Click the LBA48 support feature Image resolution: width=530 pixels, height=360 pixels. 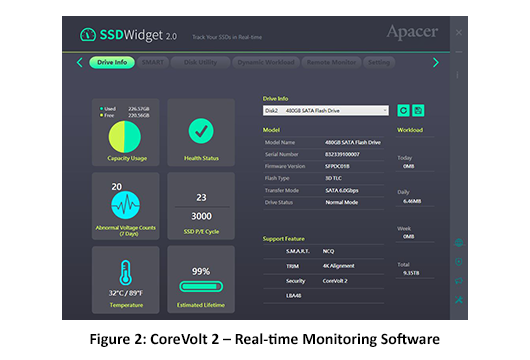coord(293,296)
